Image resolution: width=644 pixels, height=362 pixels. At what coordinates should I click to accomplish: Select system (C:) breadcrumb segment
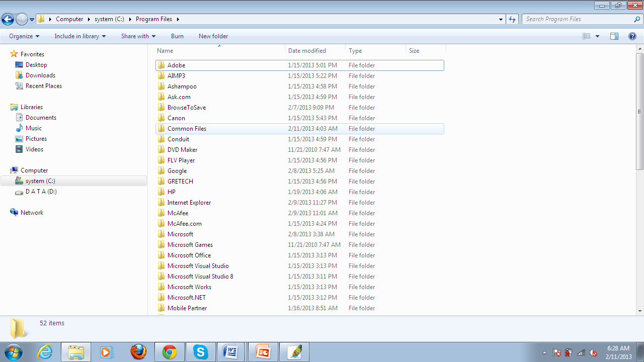pyautogui.click(x=109, y=19)
